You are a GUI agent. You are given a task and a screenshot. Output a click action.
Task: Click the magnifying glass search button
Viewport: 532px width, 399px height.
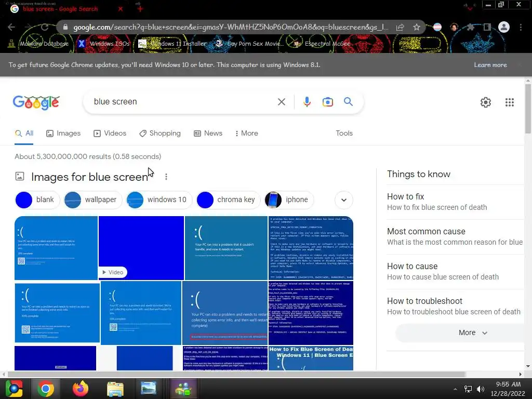(348, 101)
